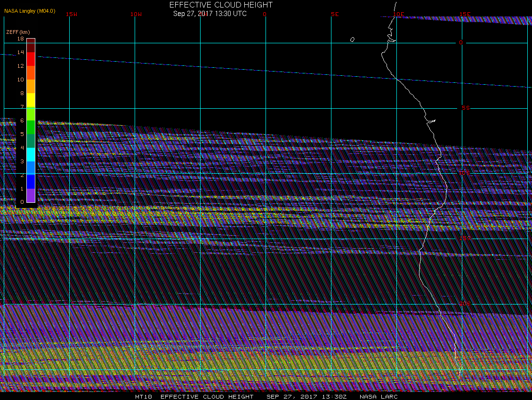Click the 15E longitude label
The width and height of the screenshot is (532, 400).
pyautogui.click(x=465, y=14)
